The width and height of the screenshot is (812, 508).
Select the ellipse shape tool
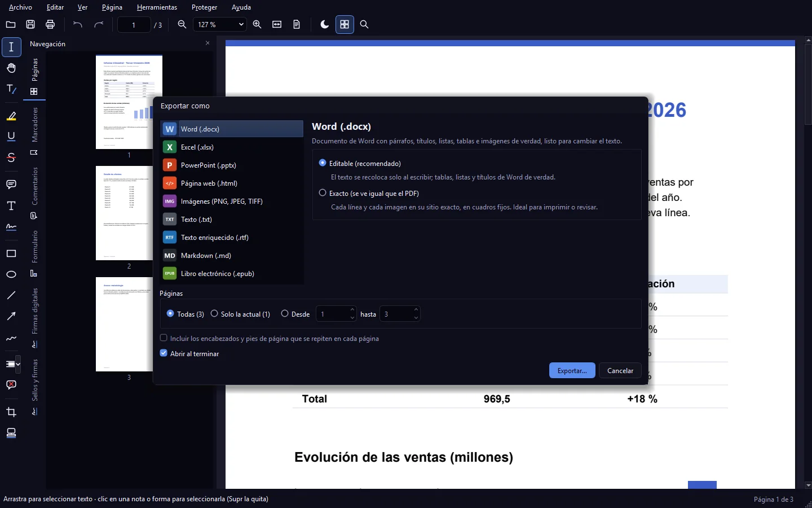(11, 274)
